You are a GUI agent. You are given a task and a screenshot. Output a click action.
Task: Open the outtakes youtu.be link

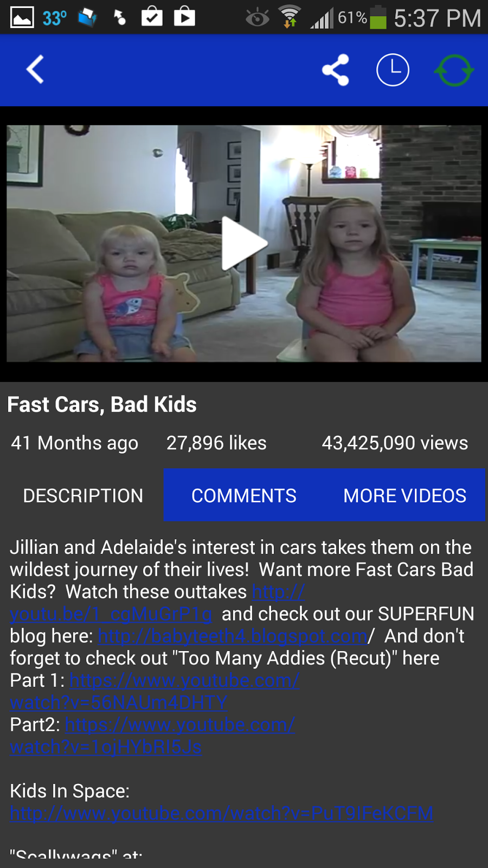(111, 614)
